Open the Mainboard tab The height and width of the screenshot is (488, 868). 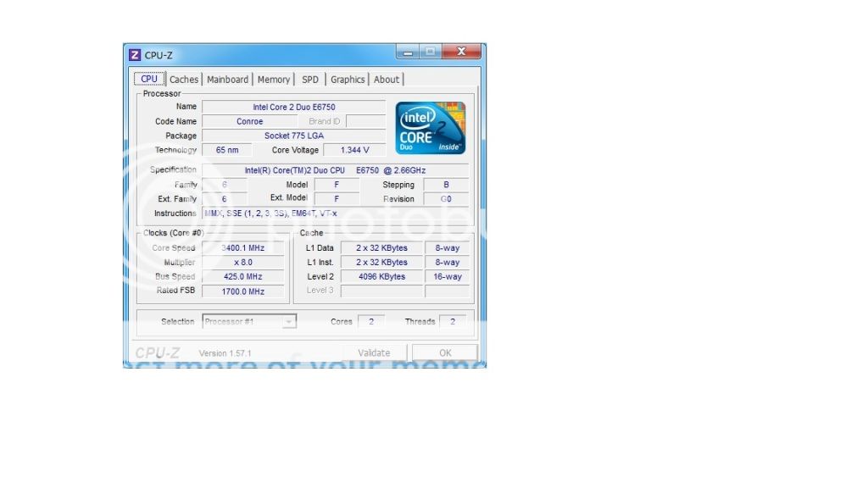[x=227, y=79]
